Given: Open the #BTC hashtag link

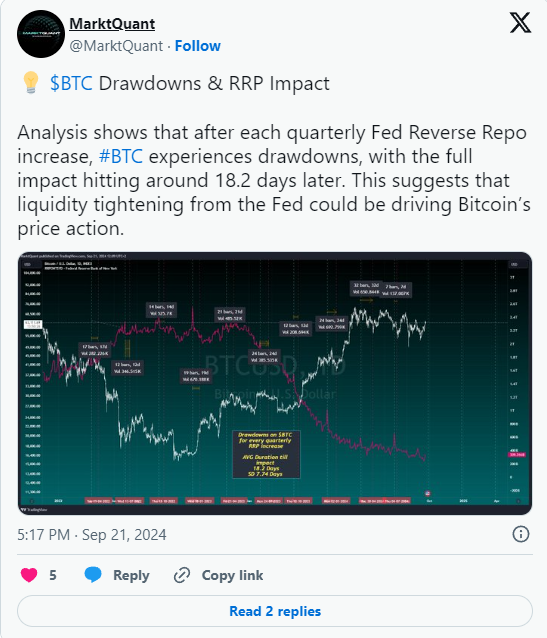Looking at the screenshot, I should pyautogui.click(x=121, y=157).
